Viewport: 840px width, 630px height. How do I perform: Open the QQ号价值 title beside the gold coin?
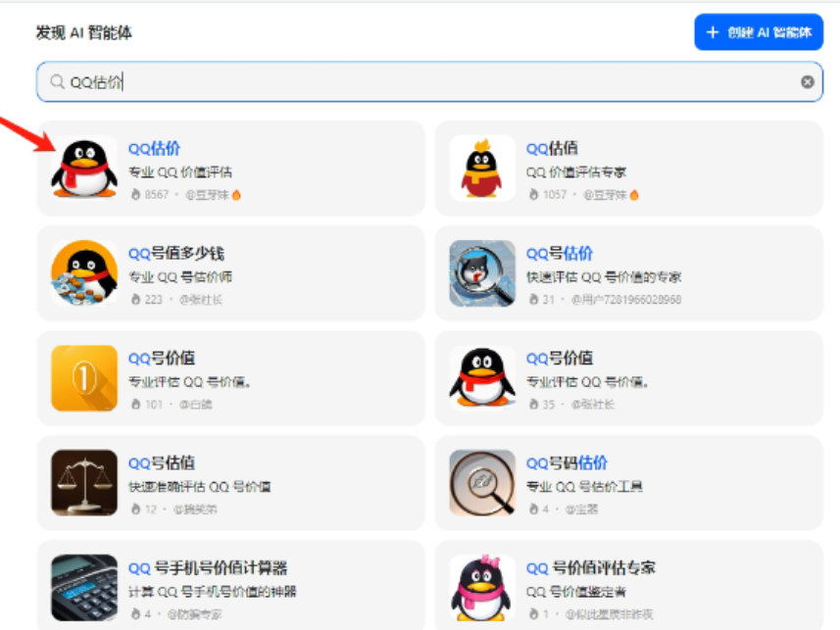(162, 358)
